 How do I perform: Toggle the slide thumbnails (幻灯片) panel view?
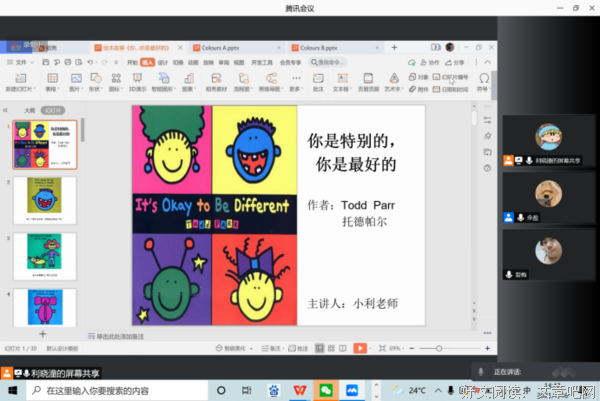[53, 110]
